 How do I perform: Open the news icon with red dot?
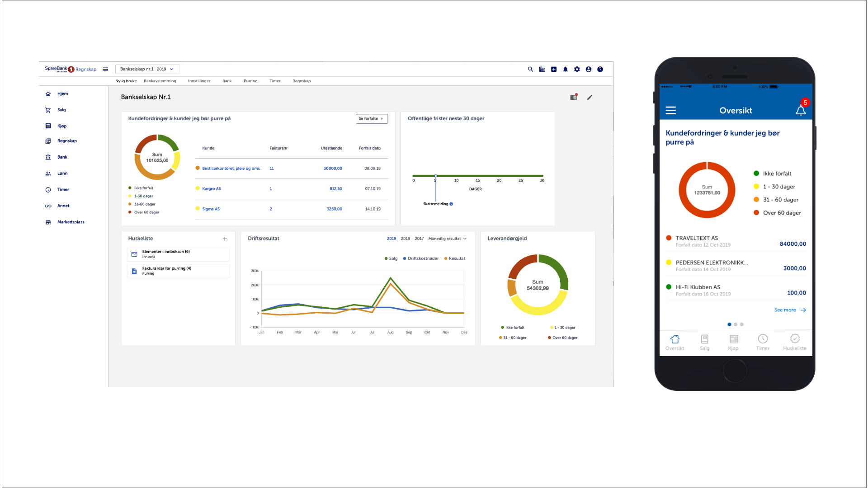(574, 97)
